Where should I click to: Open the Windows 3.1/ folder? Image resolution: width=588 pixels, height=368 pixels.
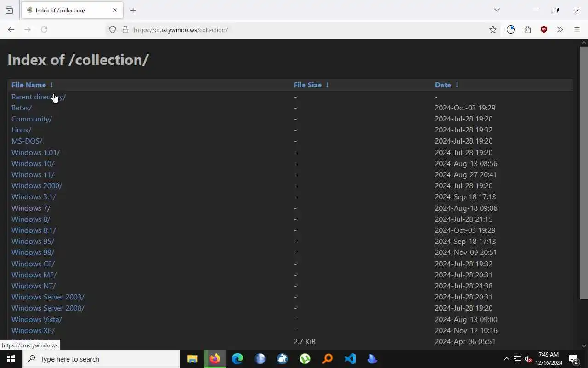coord(34,196)
